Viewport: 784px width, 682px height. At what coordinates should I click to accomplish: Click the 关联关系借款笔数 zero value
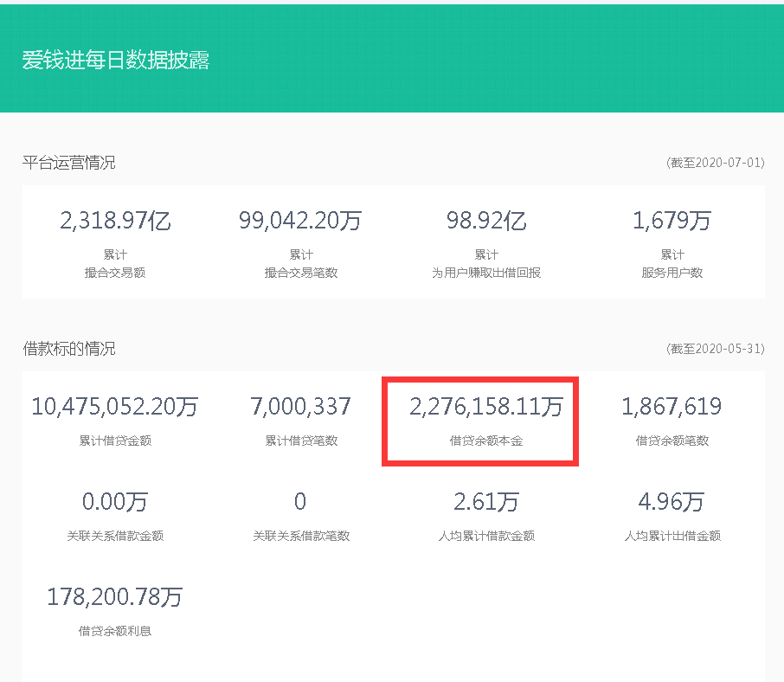coord(300,501)
